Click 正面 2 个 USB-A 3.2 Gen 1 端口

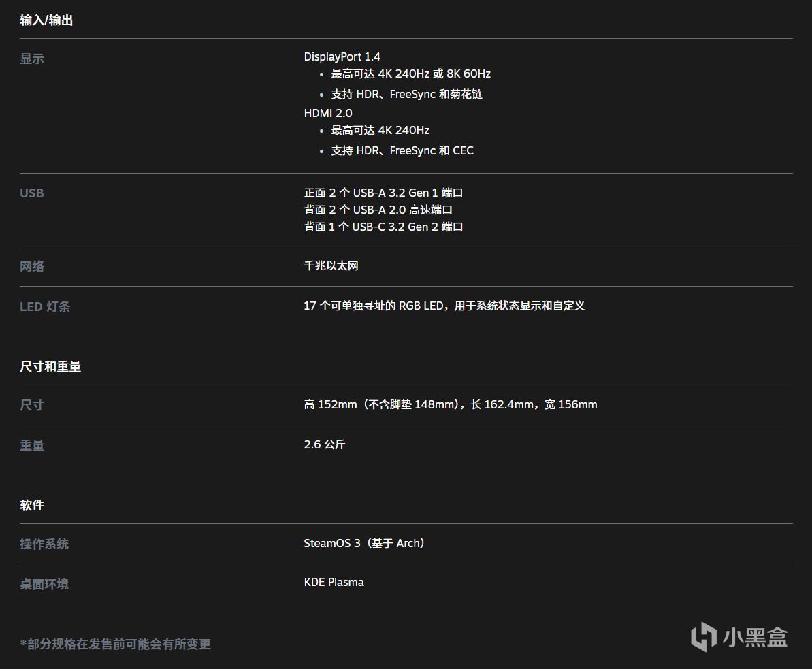(x=383, y=193)
